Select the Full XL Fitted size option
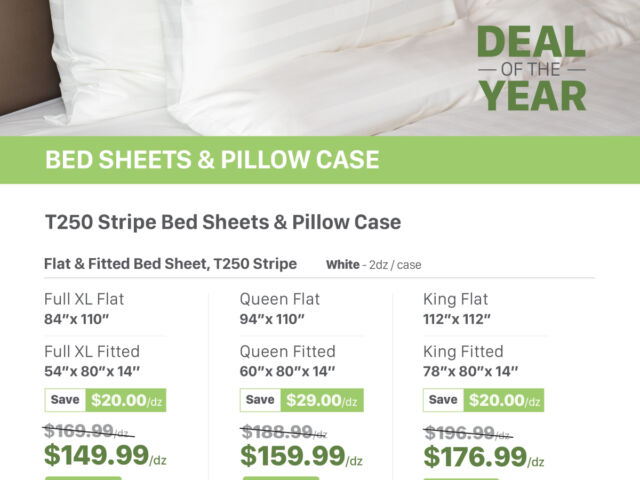The height and width of the screenshot is (480, 640). point(92,351)
